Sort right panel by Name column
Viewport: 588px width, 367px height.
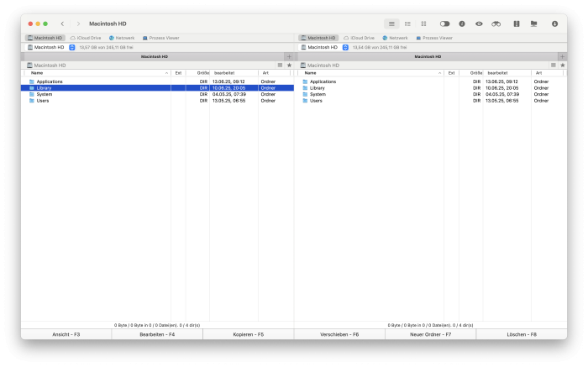(x=371, y=73)
